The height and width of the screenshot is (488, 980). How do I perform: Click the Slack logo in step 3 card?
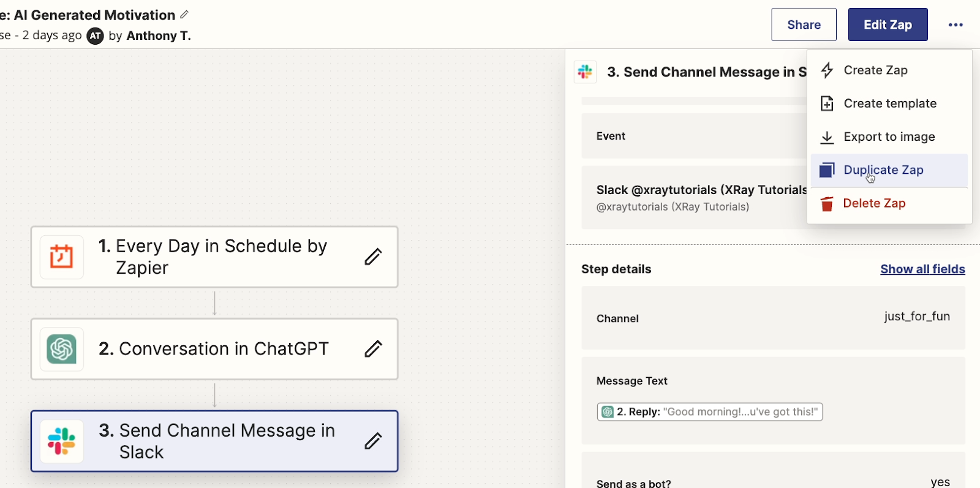[x=61, y=441]
